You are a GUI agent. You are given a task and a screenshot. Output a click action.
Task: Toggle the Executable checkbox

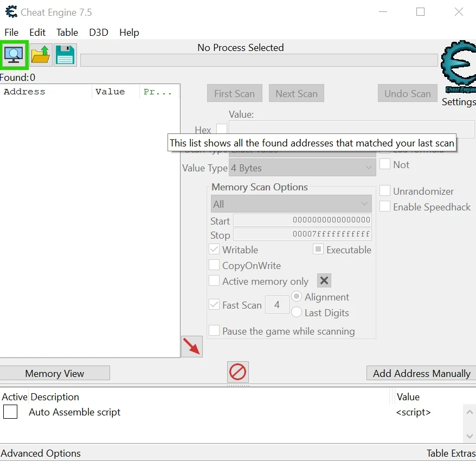tap(318, 249)
